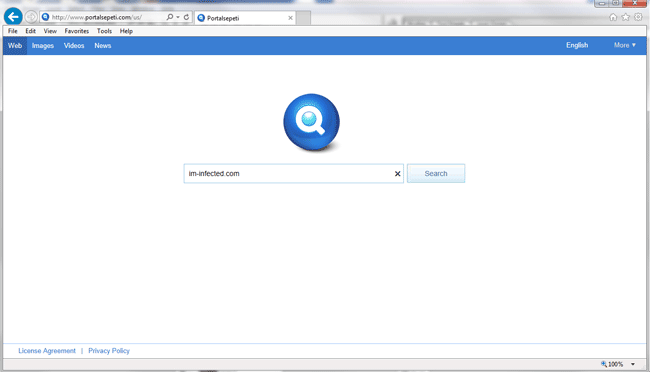Open the Privacy Policy link

pyautogui.click(x=109, y=351)
